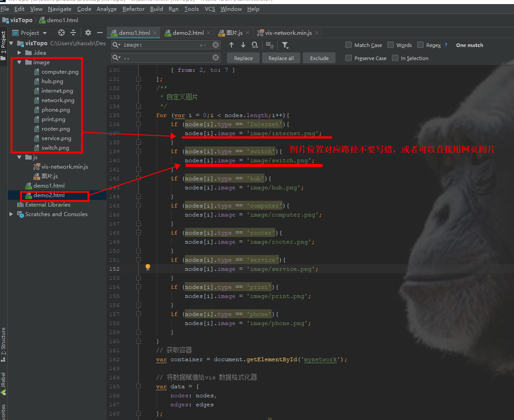Click the new line icon in search field
The height and width of the screenshot is (420, 514).
tap(203, 45)
